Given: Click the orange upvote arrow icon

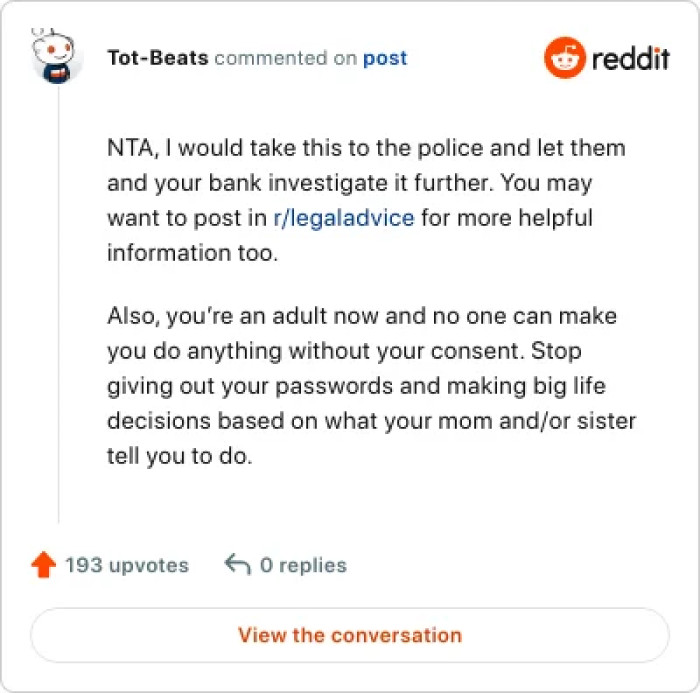Looking at the screenshot, I should pos(43,565).
